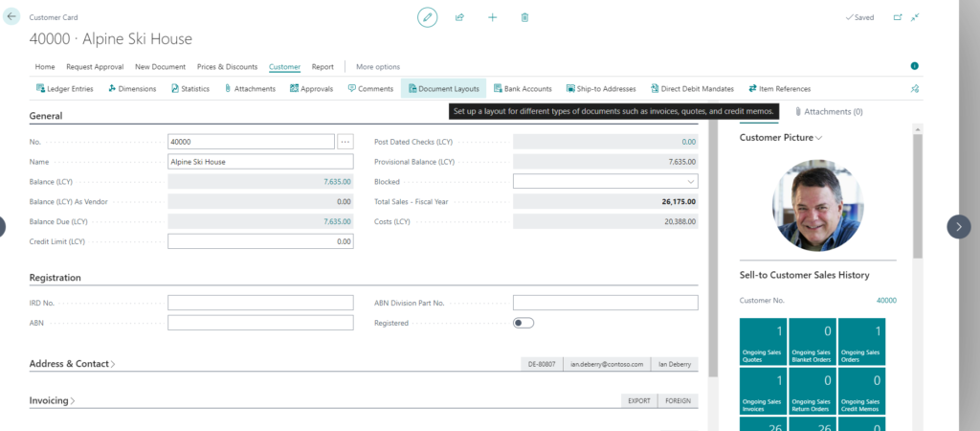The height and width of the screenshot is (431, 980).
Task: Open Ongoing Sales Credit Memos tile
Action: [862, 391]
